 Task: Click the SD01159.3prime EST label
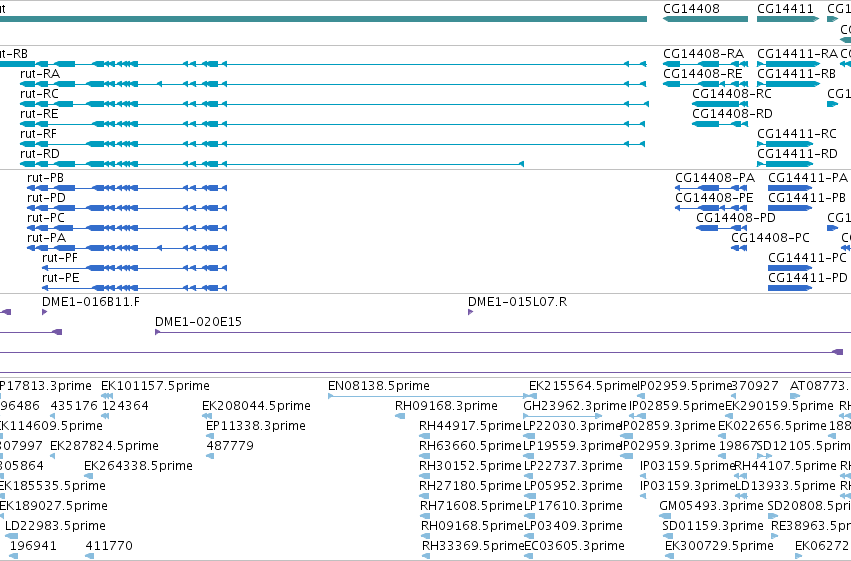click(713, 527)
